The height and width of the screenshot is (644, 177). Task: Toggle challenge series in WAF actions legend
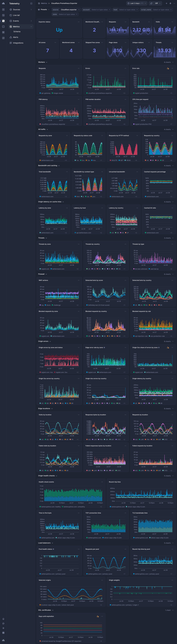[x=56, y=305]
